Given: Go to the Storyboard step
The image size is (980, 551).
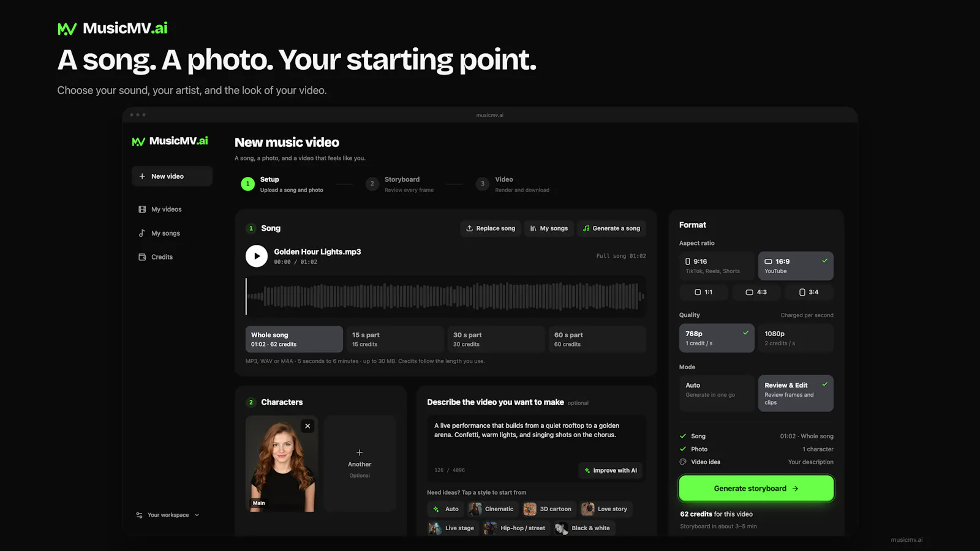Looking at the screenshot, I should tap(400, 184).
